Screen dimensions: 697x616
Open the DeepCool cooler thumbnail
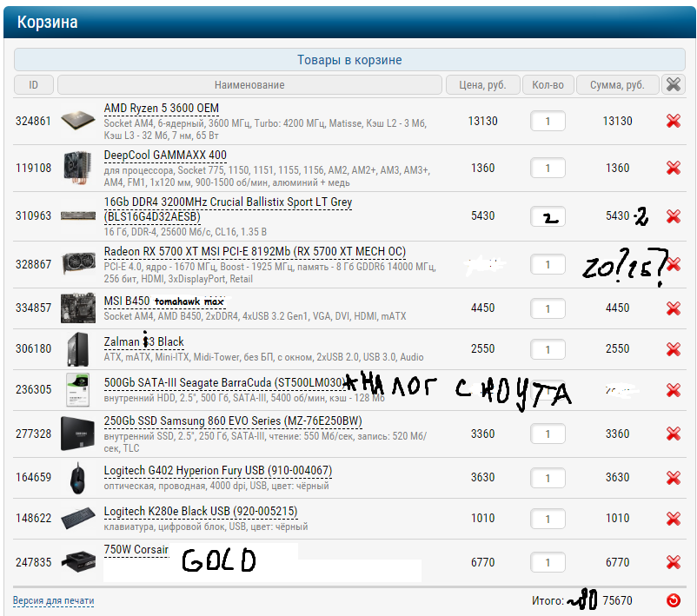pos(78,168)
